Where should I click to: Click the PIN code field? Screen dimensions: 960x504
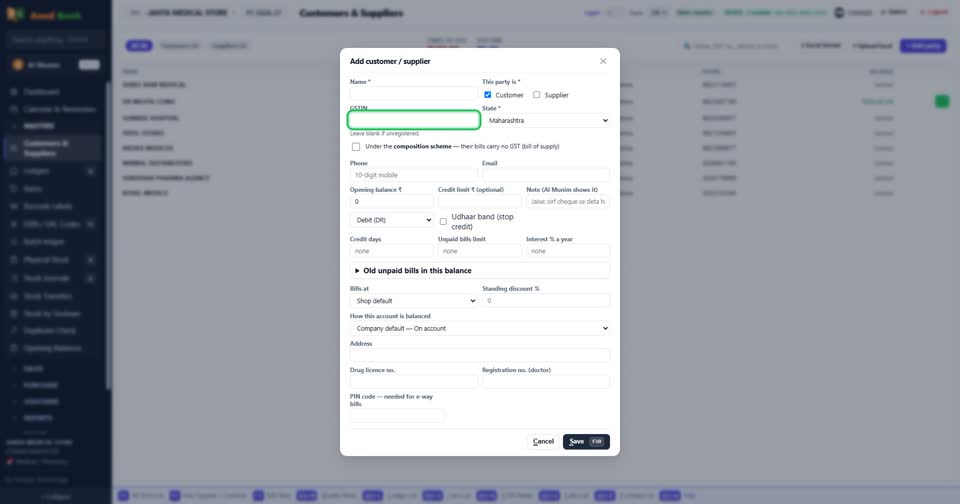tap(397, 416)
